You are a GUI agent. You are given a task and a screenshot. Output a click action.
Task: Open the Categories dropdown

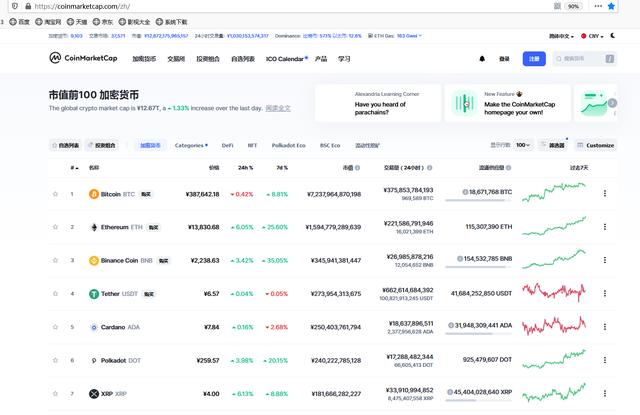click(x=191, y=145)
